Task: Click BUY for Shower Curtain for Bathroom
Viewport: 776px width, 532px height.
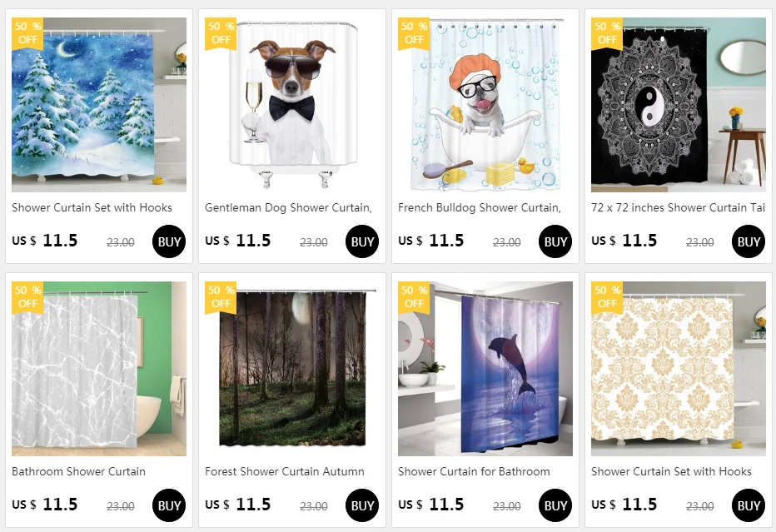Action: coord(555,505)
